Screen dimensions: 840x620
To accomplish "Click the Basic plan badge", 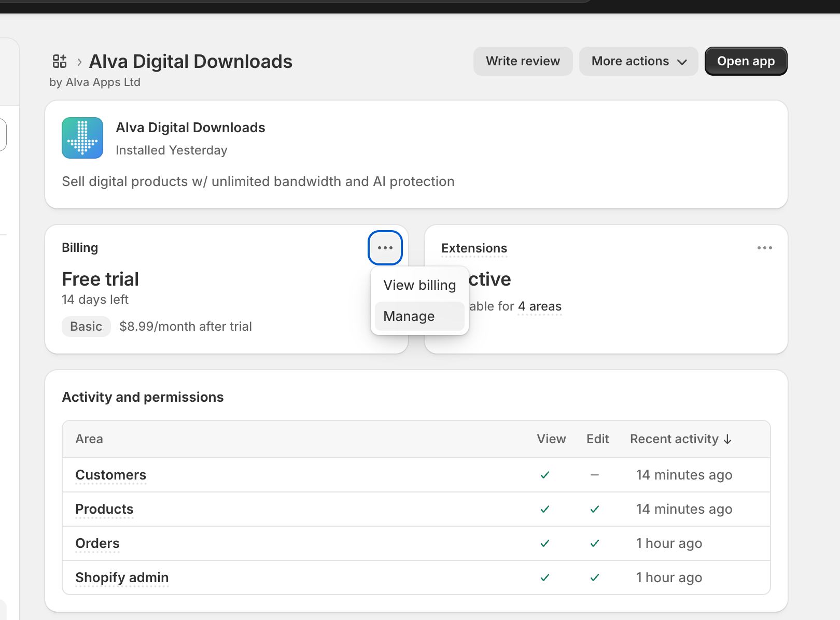I will point(86,327).
